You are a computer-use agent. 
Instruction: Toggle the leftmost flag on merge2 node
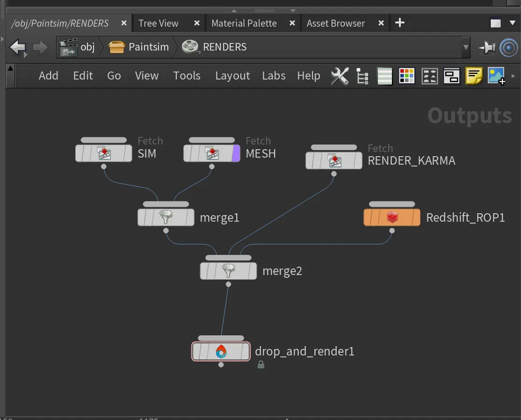(x=204, y=271)
